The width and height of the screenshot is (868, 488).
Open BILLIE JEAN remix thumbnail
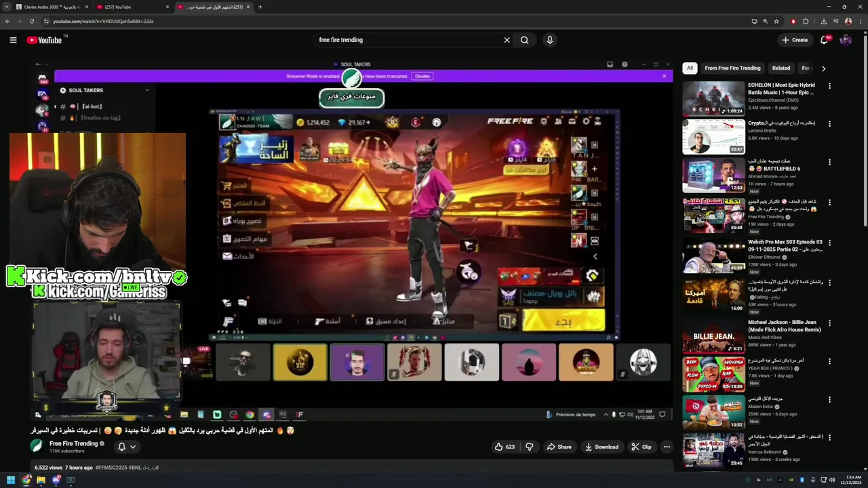point(713,336)
